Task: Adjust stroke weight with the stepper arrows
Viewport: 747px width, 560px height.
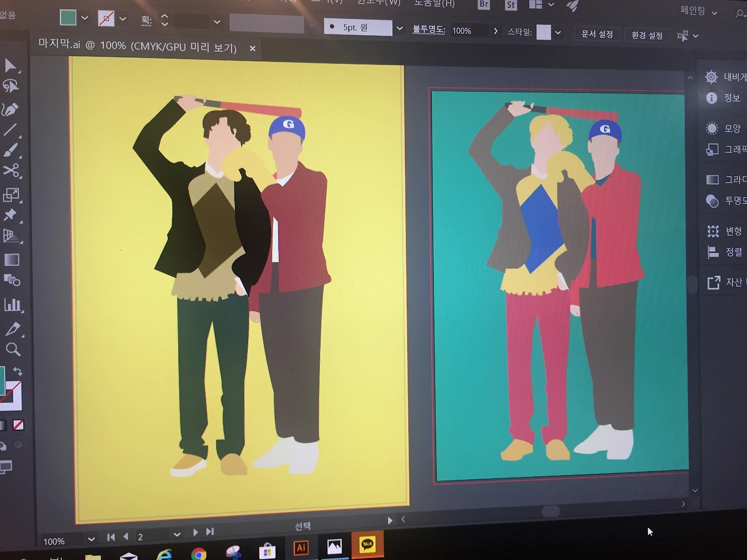Action: [x=165, y=21]
